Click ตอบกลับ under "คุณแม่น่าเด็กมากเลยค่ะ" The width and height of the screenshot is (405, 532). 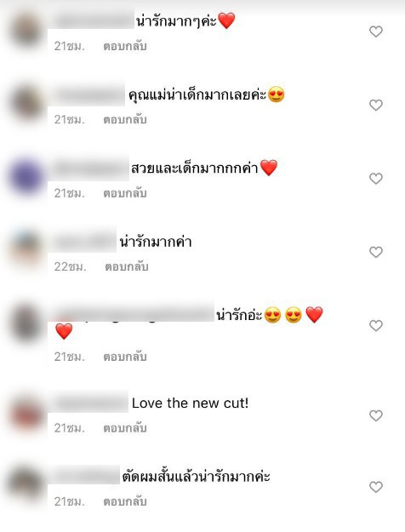point(125,119)
